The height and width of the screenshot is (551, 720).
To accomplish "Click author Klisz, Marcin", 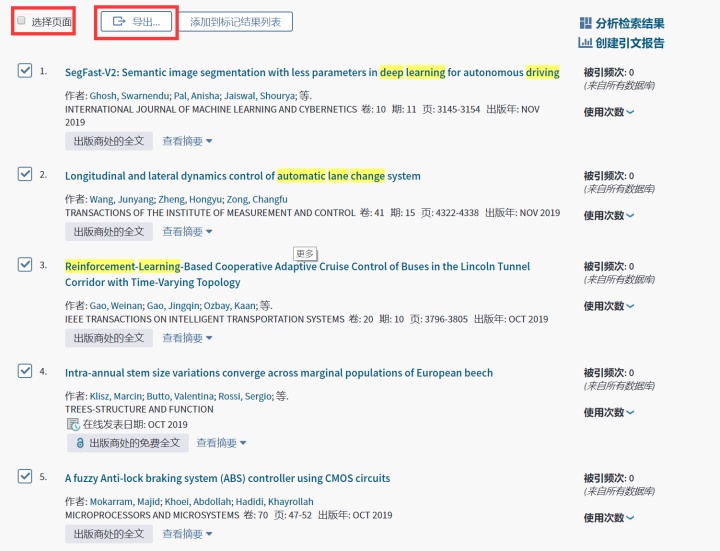I will [x=116, y=396].
